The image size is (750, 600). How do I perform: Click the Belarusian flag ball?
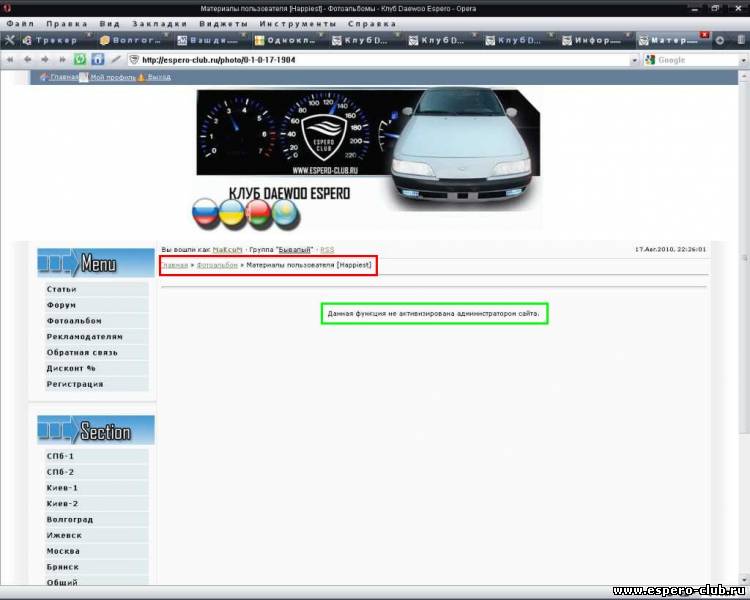(x=258, y=214)
